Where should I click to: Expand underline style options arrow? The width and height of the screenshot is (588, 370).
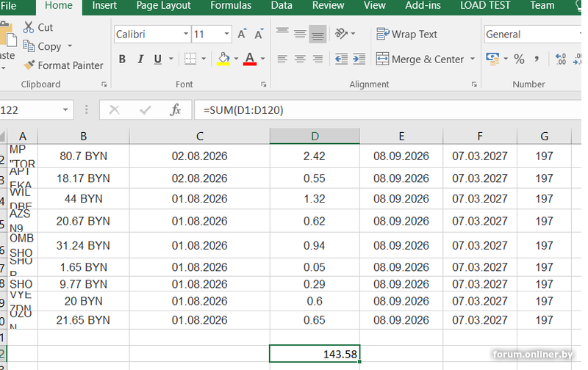pos(171,59)
